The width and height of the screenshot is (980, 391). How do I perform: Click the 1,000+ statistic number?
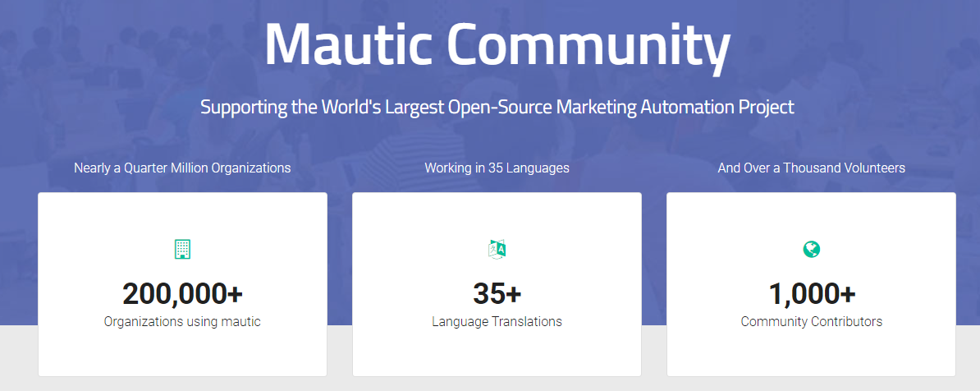[811, 293]
